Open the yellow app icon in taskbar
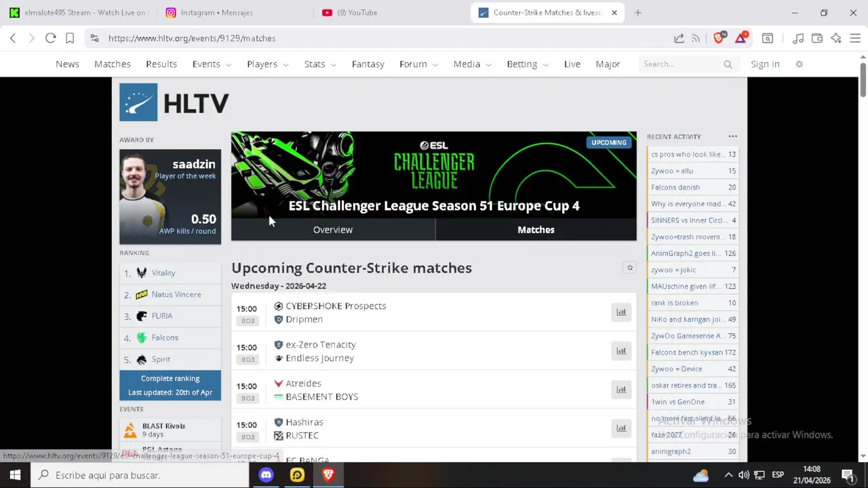Viewport: 868px width, 488px height. click(297, 475)
